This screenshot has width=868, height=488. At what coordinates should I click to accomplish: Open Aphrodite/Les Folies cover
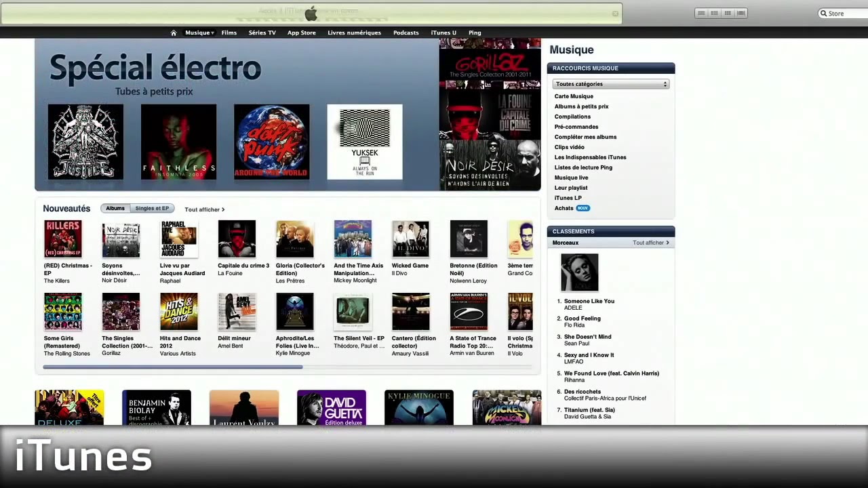(x=295, y=312)
